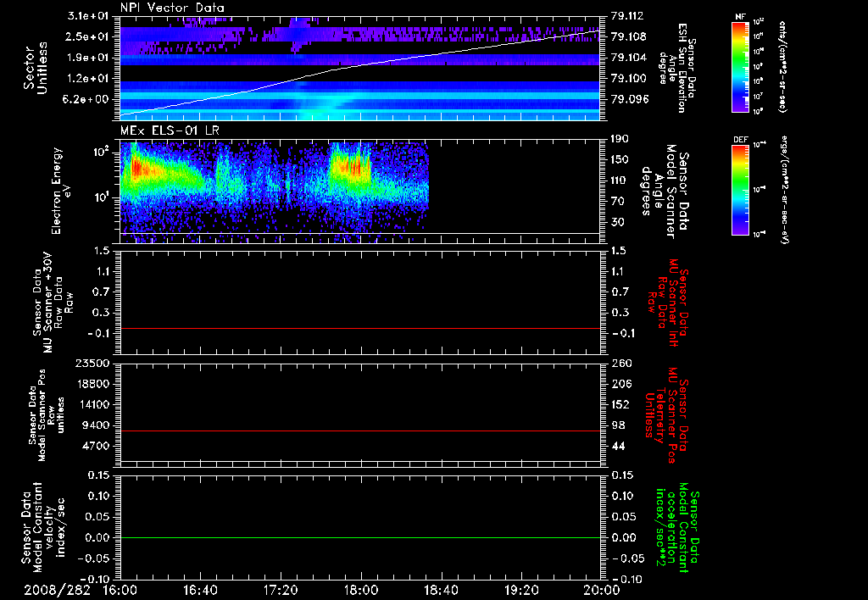Click the 18:00 time axis label
Image resolution: width=868 pixels, height=600 pixels.
point(361,590)
